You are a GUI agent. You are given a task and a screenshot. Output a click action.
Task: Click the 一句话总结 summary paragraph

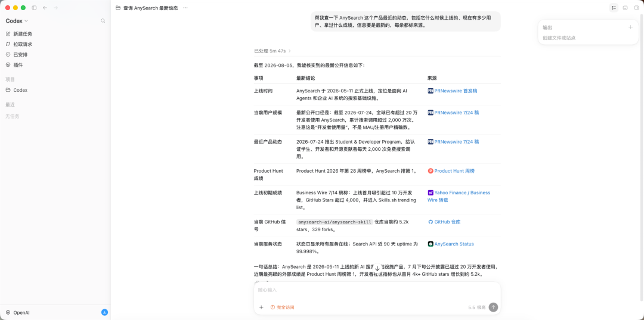(x=376, y=271)
